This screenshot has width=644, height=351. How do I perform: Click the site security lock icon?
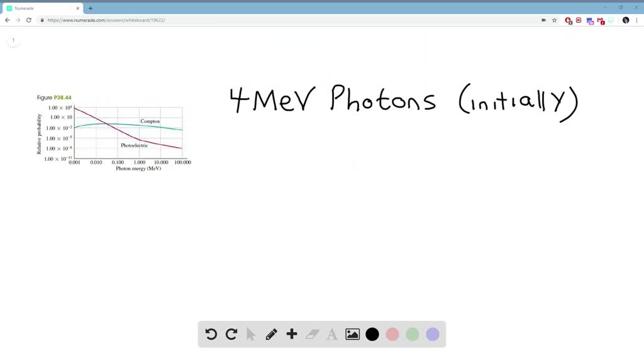tap(42, 20)
